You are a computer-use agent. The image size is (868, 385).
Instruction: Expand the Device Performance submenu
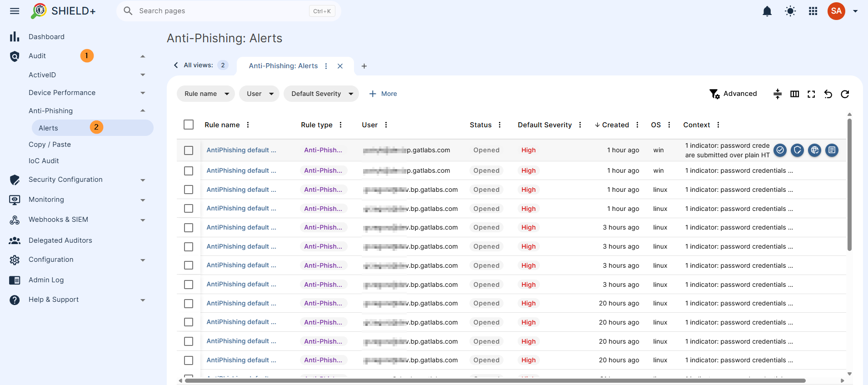(143, 93)
